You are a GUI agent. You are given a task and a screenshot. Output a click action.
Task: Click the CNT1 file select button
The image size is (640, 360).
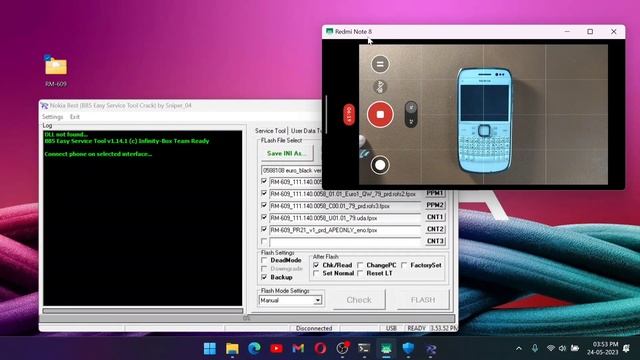point(435,218)
